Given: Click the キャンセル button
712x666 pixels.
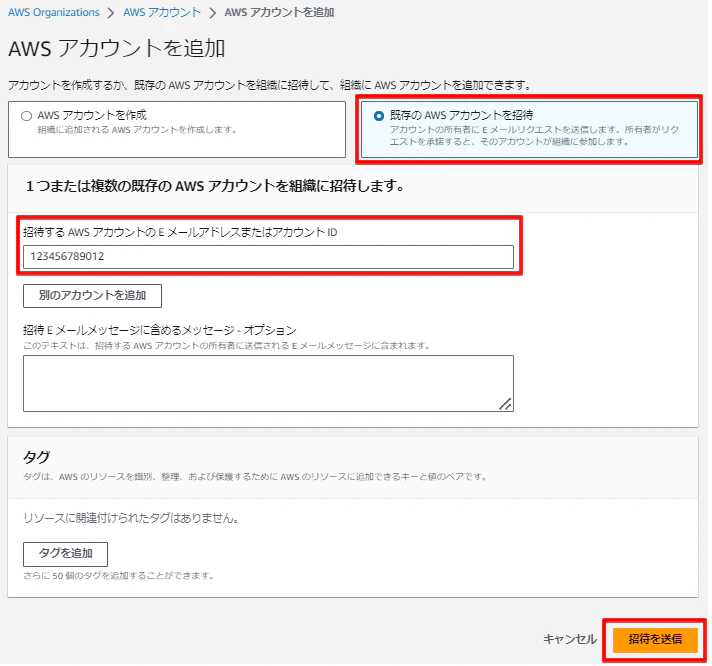Looking at the screenshot, I should pos(570,639).
